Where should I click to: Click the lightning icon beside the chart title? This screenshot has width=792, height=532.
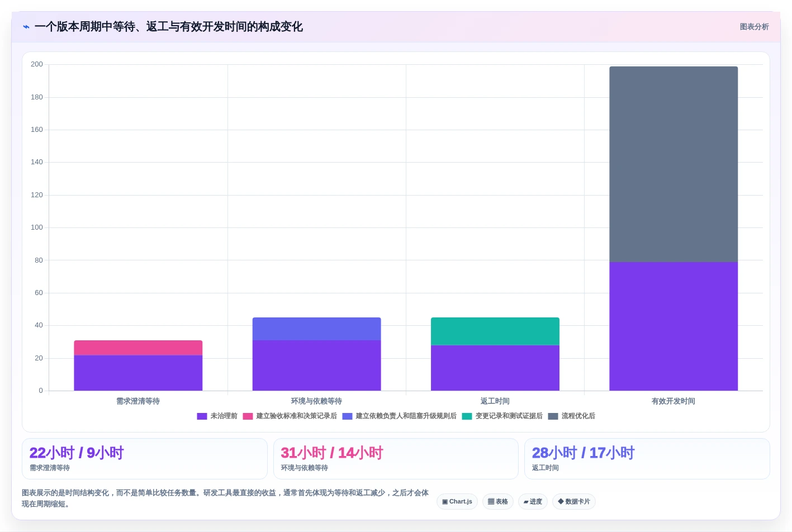[x=26, y=27]
